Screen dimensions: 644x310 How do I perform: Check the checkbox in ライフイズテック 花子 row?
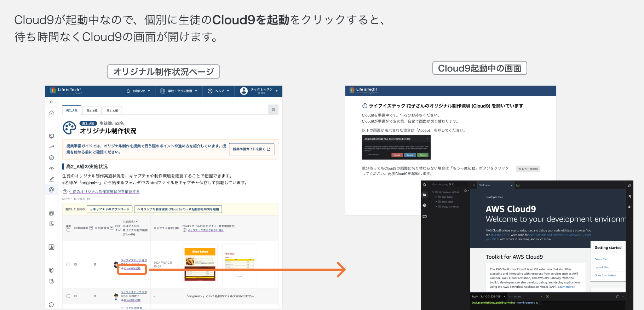(x=68, y=264)
